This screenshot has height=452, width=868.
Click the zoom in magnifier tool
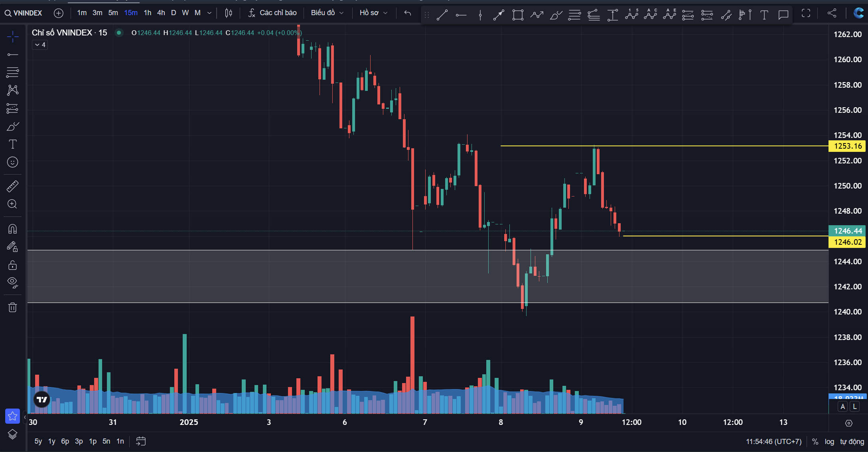[12, 204]
